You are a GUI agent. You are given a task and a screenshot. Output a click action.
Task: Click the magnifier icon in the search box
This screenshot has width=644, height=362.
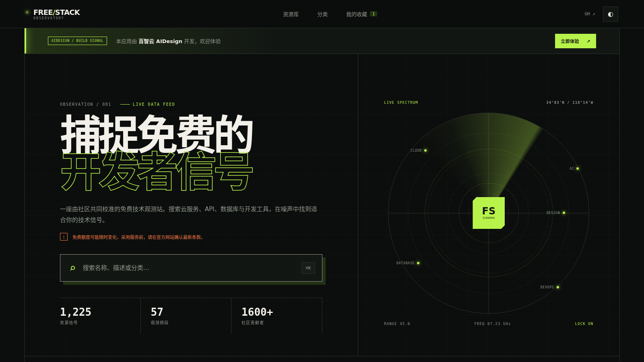coord(72,268)
